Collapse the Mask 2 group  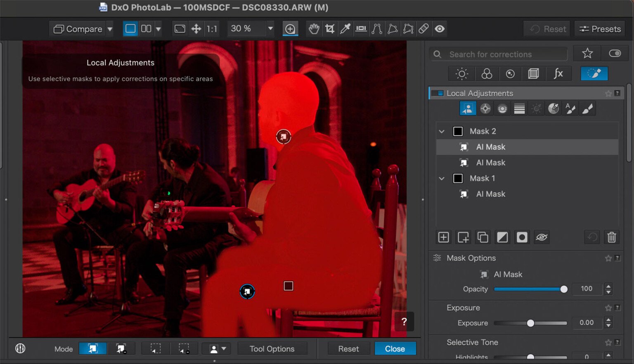pyautogui.click(x=442, y=131)
